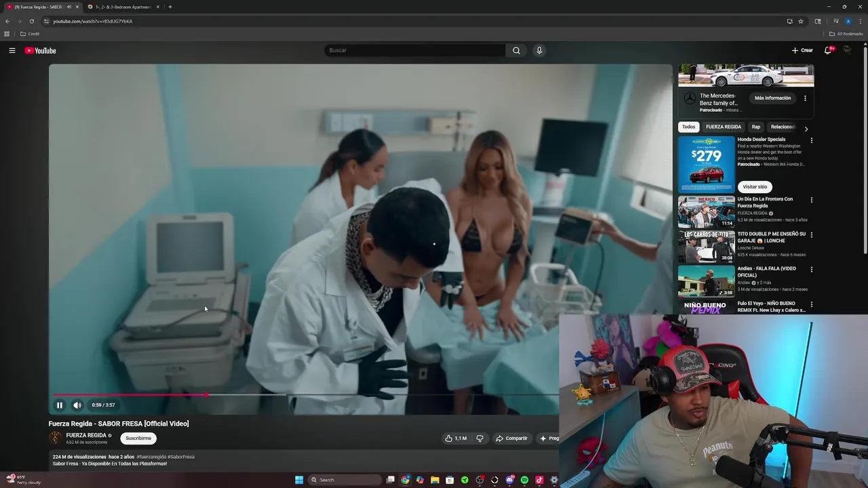Go back in browser history
The height and width of the screenshot is (488, 868).
coord(7,21)
